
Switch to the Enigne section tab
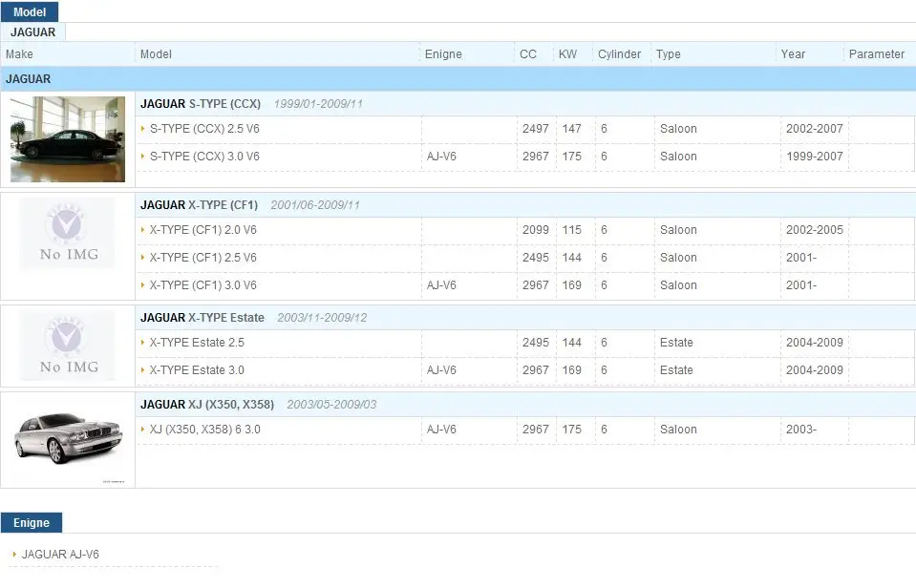point(31,522)
